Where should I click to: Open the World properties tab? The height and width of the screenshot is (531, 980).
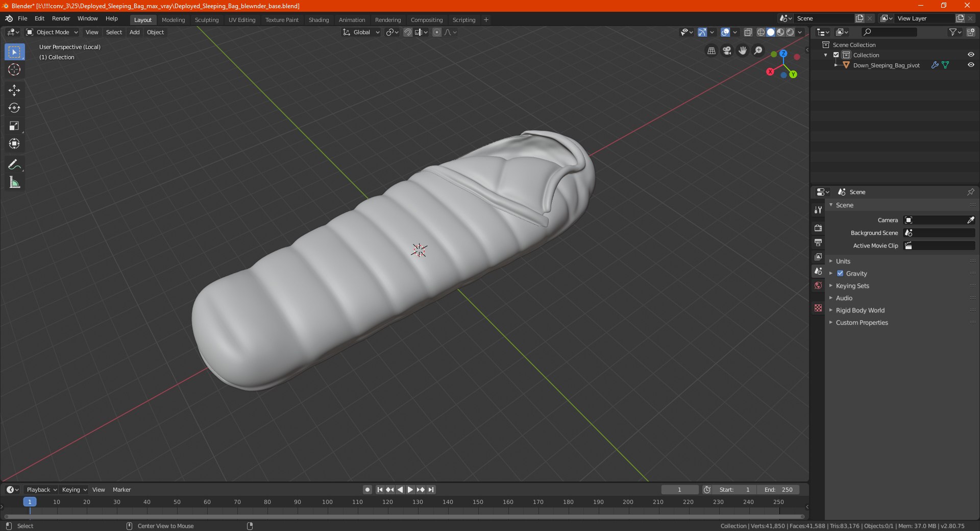click(818, 285)
